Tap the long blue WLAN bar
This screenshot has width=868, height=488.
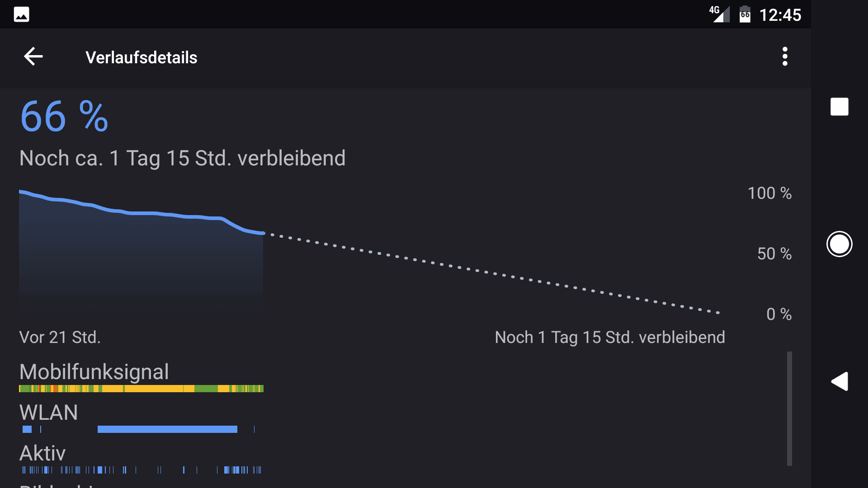167,429
